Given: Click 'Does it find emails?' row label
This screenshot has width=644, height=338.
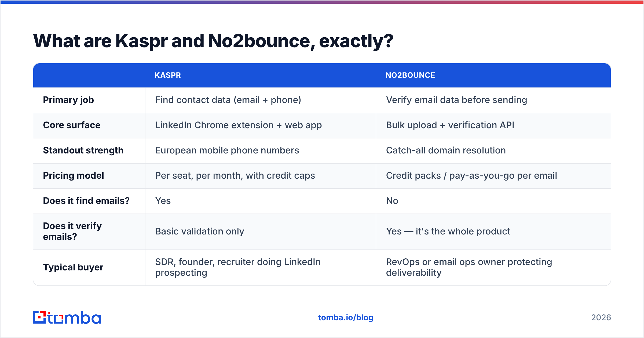Looking at the screenshot, I should pos(86,201).
